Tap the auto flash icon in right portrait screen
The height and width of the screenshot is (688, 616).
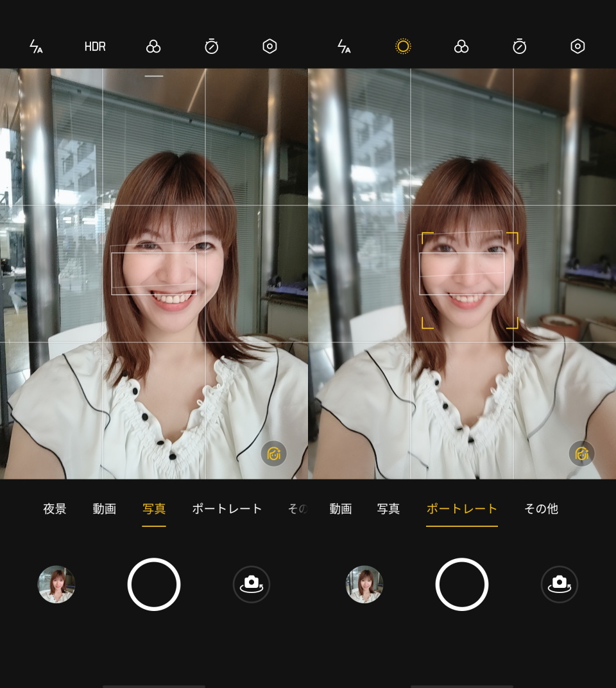tap(344, 46)
